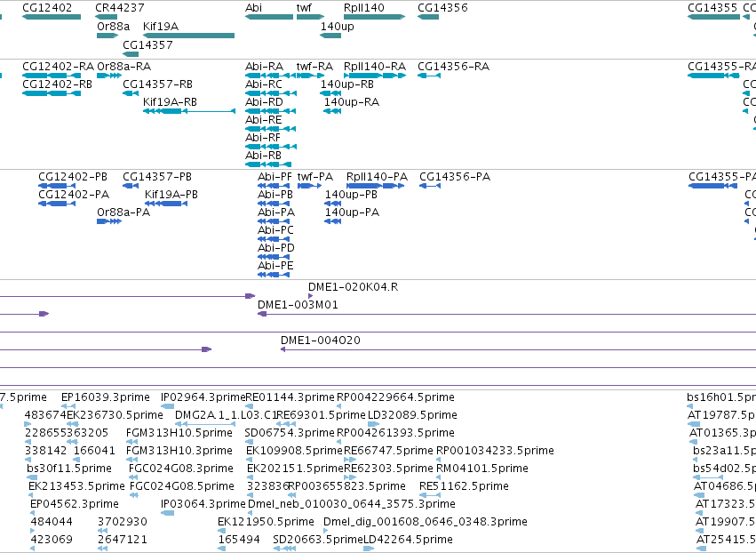The image size is (756, 553).
Task: Select protein Or88a-PA
Action: (x=109, y=221)
